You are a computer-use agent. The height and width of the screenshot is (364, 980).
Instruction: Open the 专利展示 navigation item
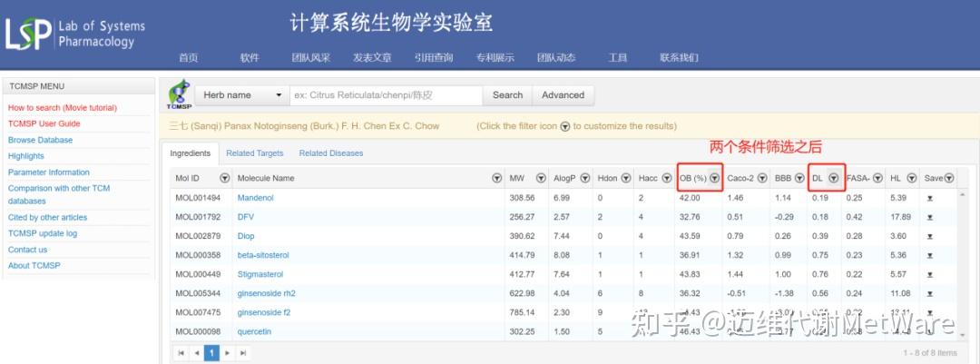(x=495, y=57)
